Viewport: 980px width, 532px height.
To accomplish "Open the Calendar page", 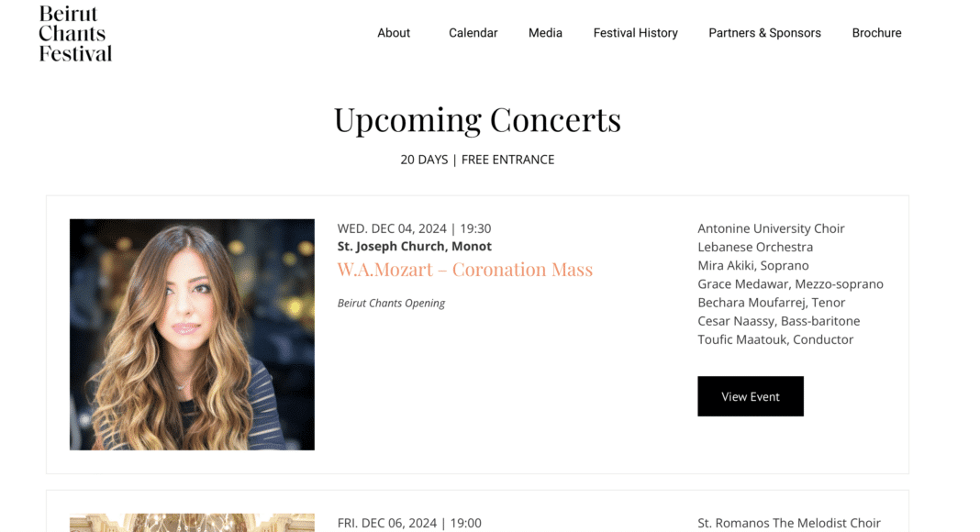I will click(473, 33).
